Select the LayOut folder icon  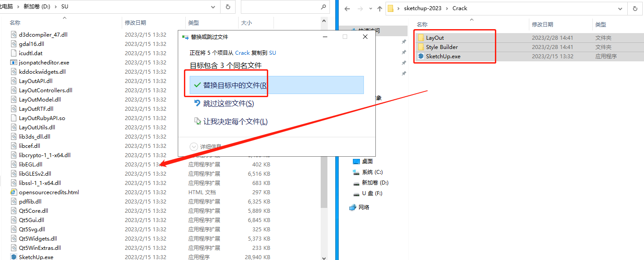[x=421, y=38]
